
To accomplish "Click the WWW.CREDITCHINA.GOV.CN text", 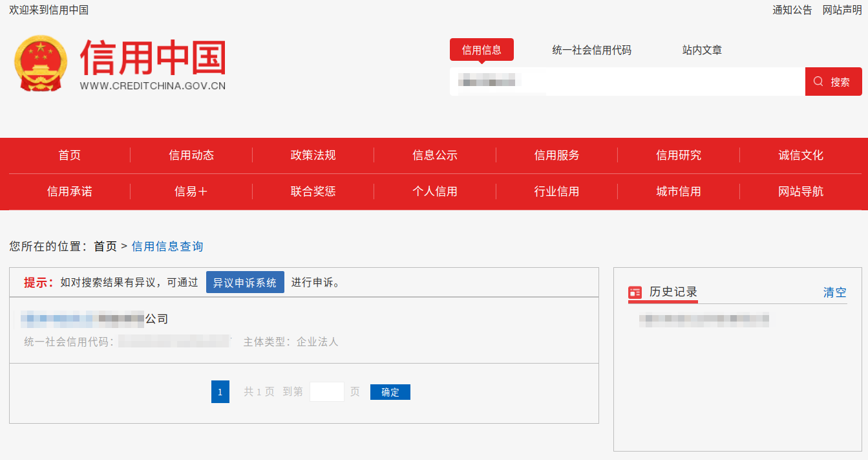I will pyautogui.click(x=153, y=86).
